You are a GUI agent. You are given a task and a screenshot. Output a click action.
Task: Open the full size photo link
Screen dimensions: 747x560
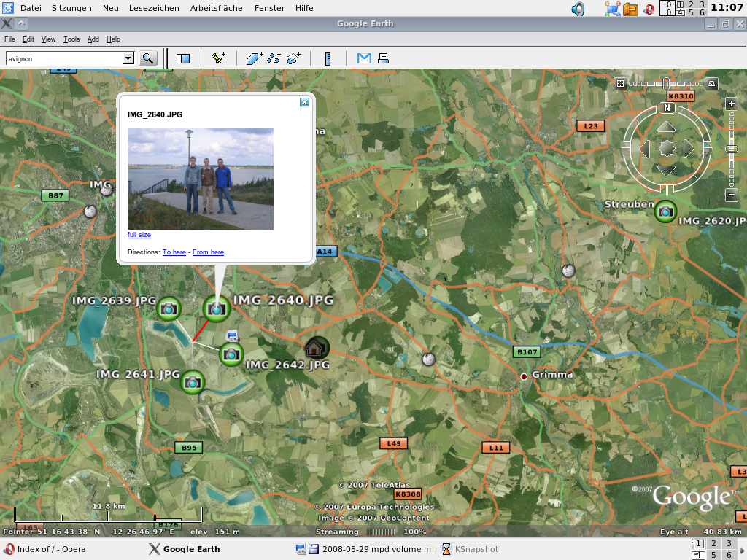click(x=139, y=234)
